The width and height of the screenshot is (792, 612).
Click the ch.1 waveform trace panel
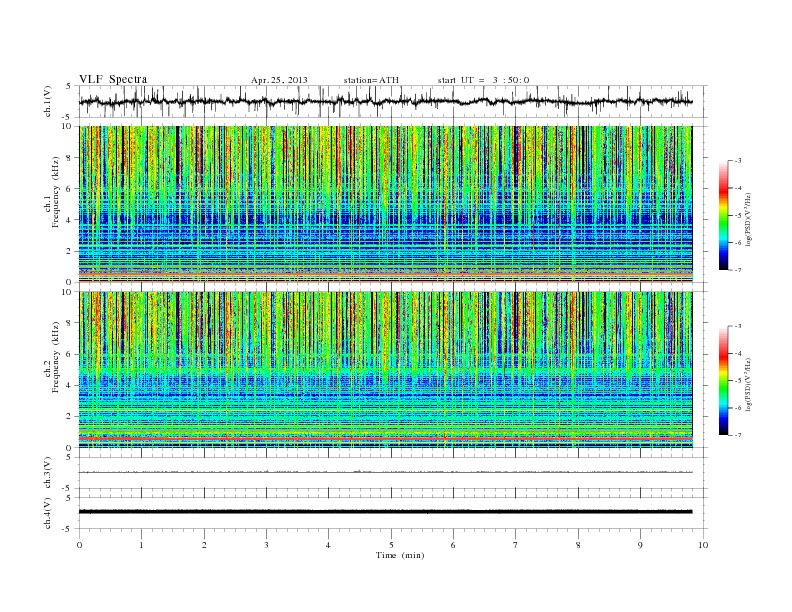pyautogui.click(x=393, y=101)
